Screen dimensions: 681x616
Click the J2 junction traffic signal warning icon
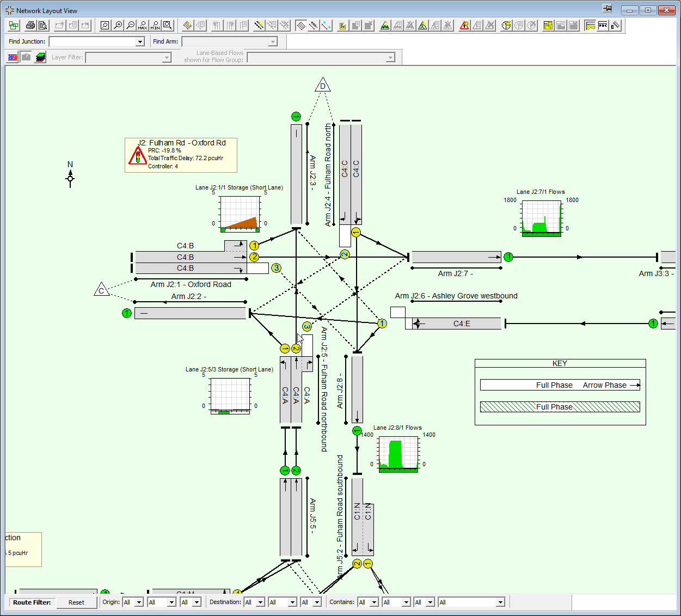[x=138, y=155]
